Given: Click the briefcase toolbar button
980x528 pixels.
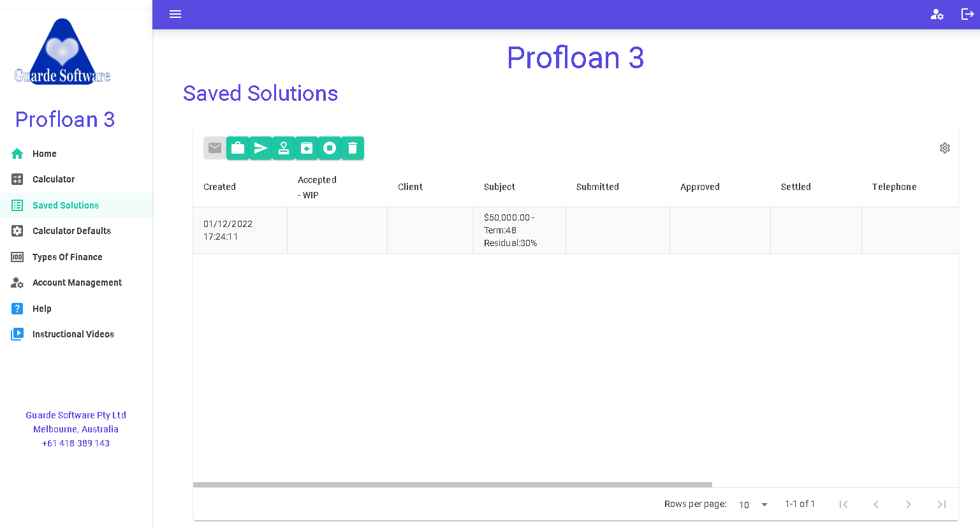Looking at the screenshot, I should (238, 148).
